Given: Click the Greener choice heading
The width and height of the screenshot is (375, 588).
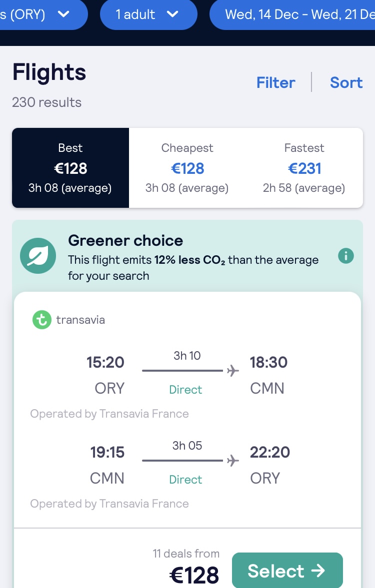Looking at the screenshot, I should pyautogui.click(x=125, y=240).
